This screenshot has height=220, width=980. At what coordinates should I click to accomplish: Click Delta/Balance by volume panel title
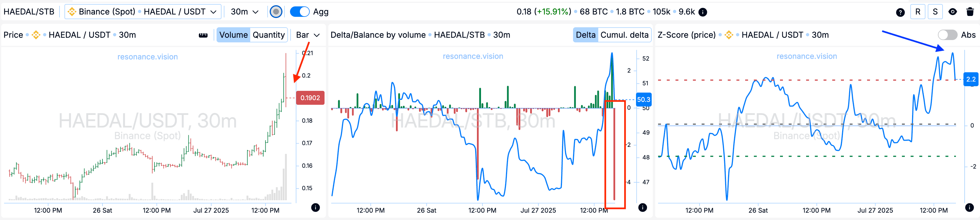[378, 35]
